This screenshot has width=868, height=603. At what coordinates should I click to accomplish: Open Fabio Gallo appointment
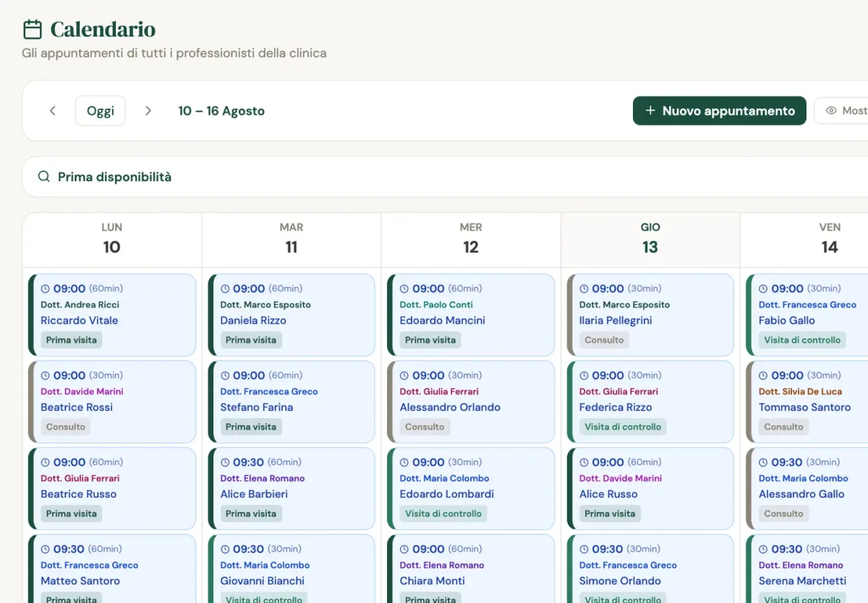[x=807, y=315]
